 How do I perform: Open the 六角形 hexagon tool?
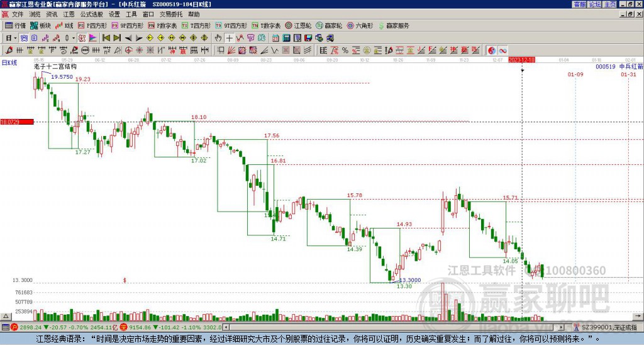pos(360,25)
